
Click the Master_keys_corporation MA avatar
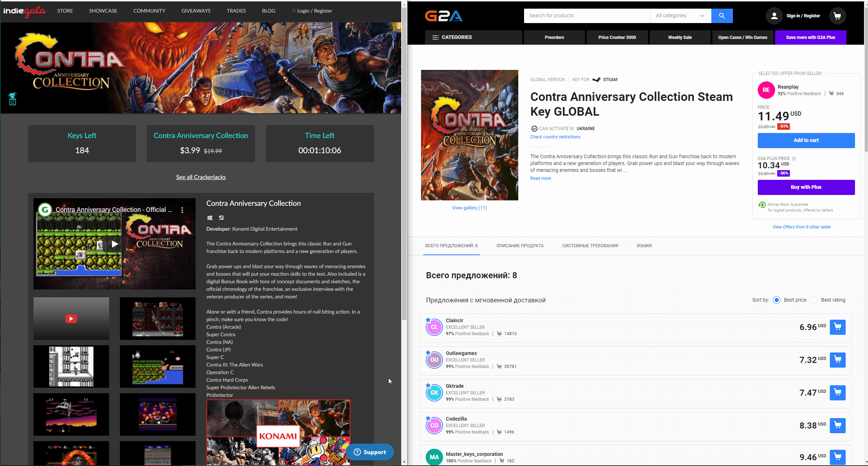pyautogui.click(x=434, y=457)
